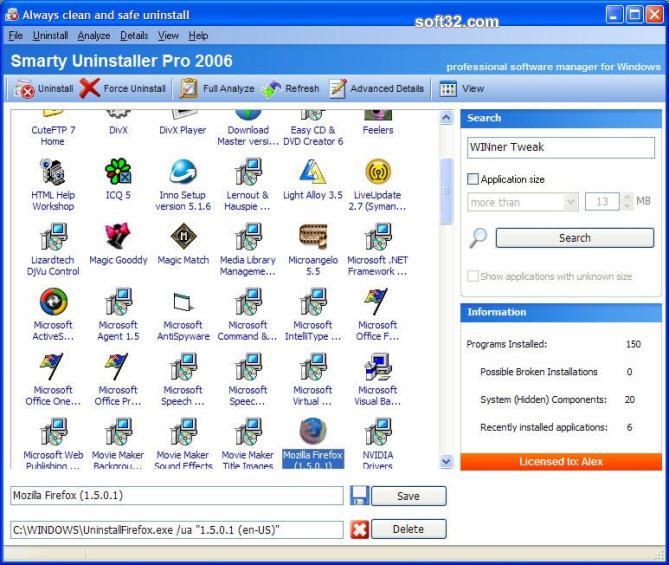Click the red X delete icon
The width and height of the screenshot is (669, 565).
(359, 529)
